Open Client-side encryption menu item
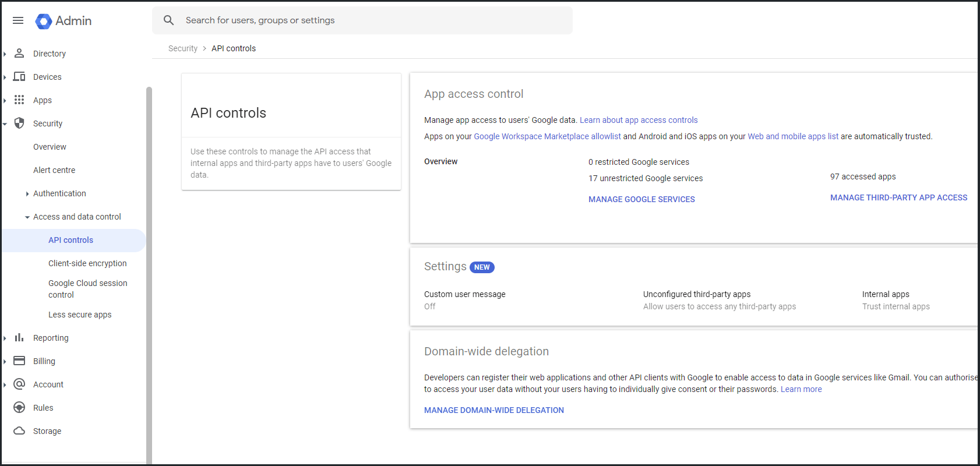This screenshot has height=466, width=980. click(x=87, y=263)
